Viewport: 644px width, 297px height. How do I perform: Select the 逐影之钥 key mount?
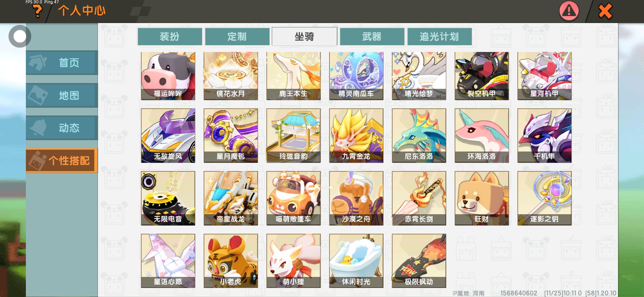point(544,198)
